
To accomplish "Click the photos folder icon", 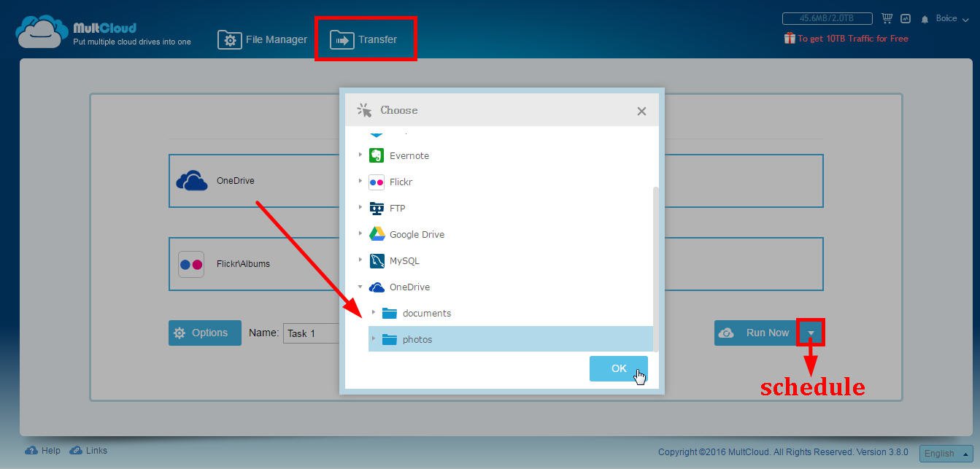I will [x=390, y=339].
